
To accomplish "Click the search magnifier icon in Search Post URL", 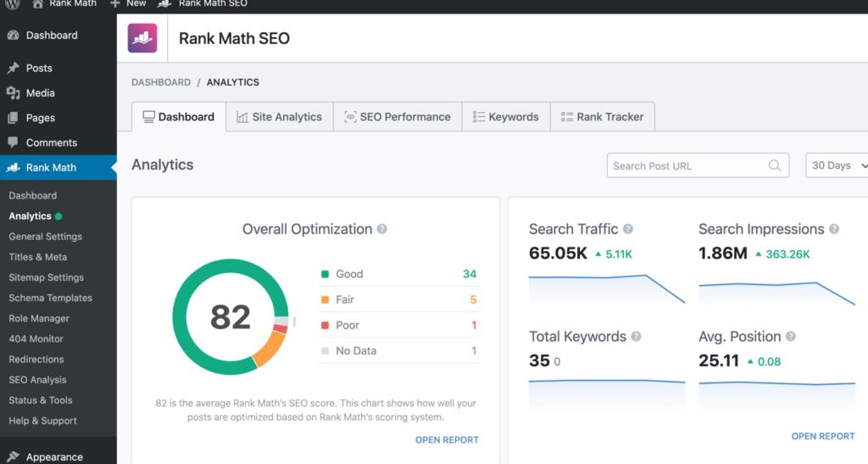I will (775, 165).
